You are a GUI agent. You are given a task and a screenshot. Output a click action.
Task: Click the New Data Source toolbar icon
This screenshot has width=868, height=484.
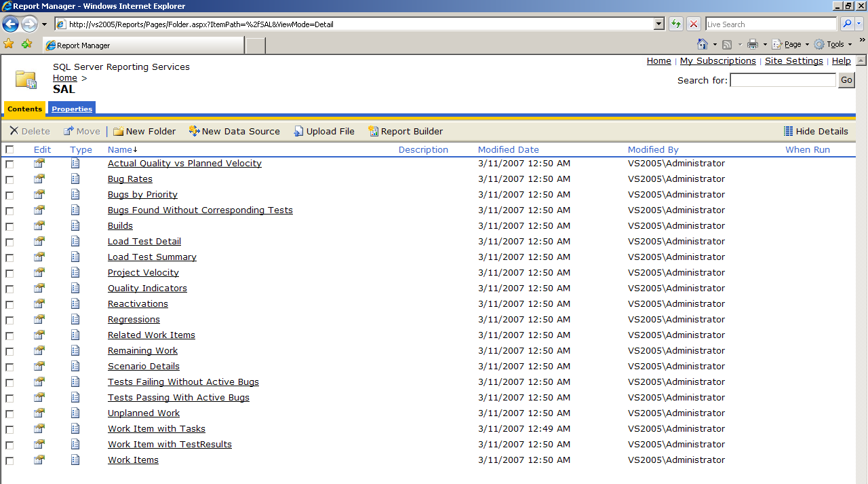pos(194,131)
